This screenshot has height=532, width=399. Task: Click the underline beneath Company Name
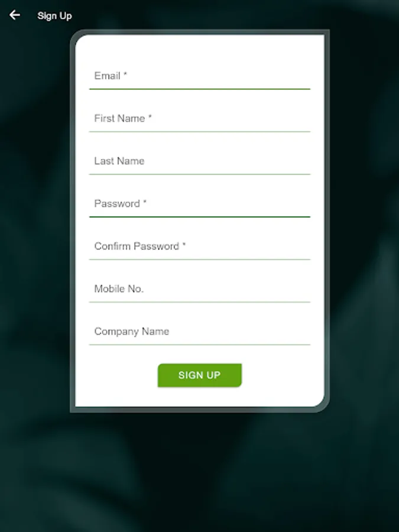tap(200, 345)
